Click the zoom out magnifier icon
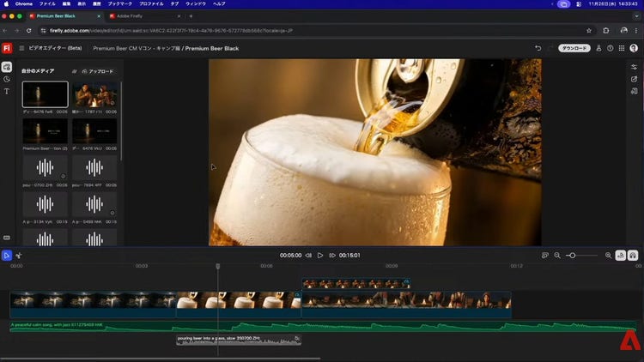Viewport: 644px width, 362px height. [x=557, y=255]
